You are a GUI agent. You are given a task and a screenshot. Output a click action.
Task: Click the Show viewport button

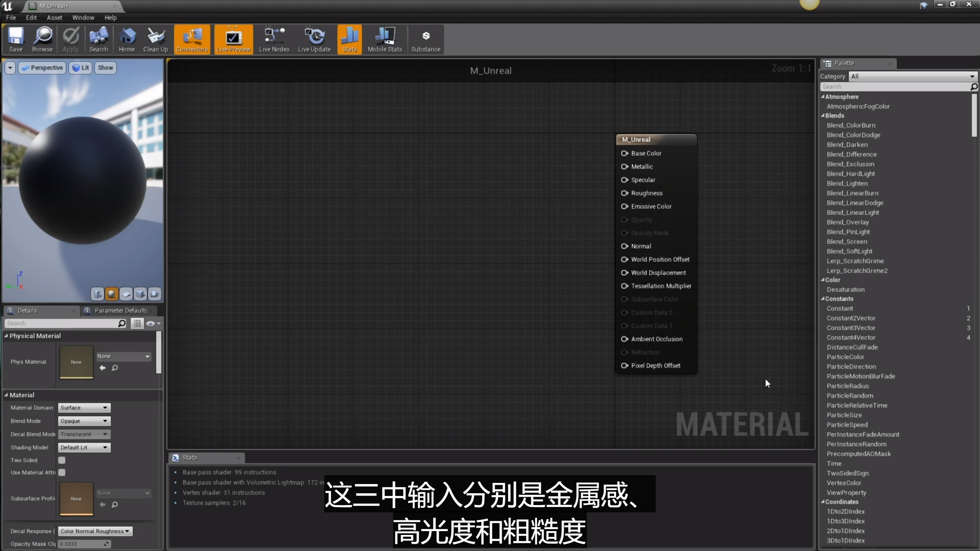[x=105, y=68]
